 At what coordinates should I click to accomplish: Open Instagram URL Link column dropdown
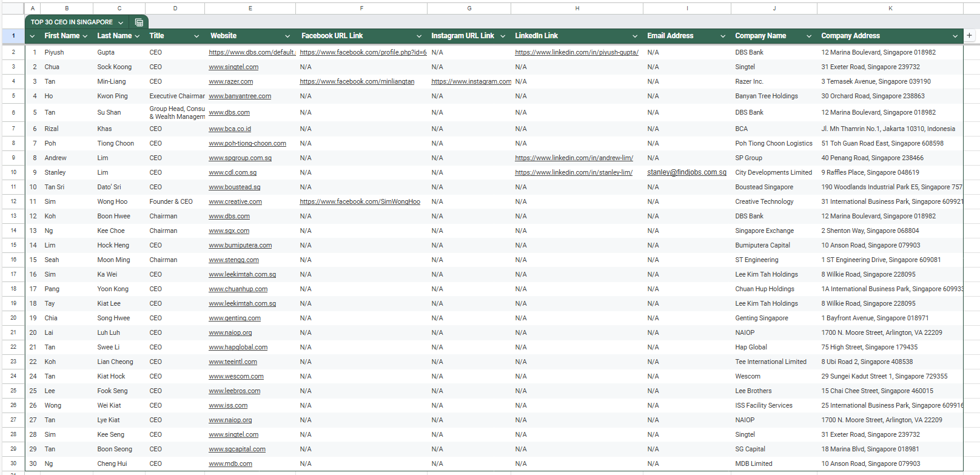503,36
